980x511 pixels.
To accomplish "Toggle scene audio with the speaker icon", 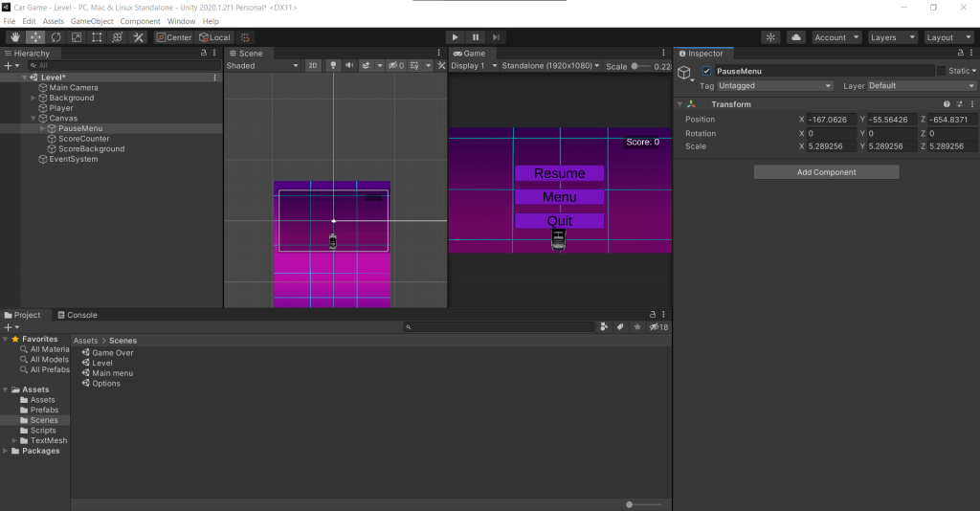I will point(349,66).
